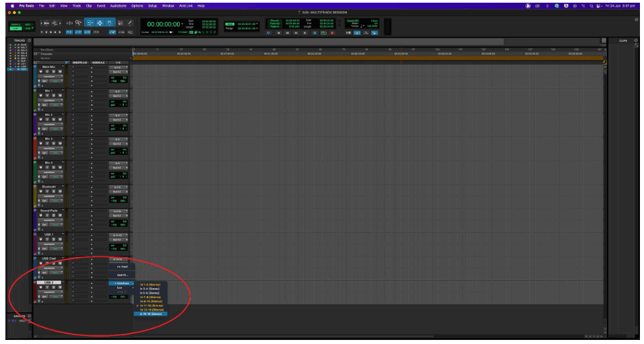The image size is (644, 344).
Task: Mute the Mic 1 track
Action: [60, 96]
